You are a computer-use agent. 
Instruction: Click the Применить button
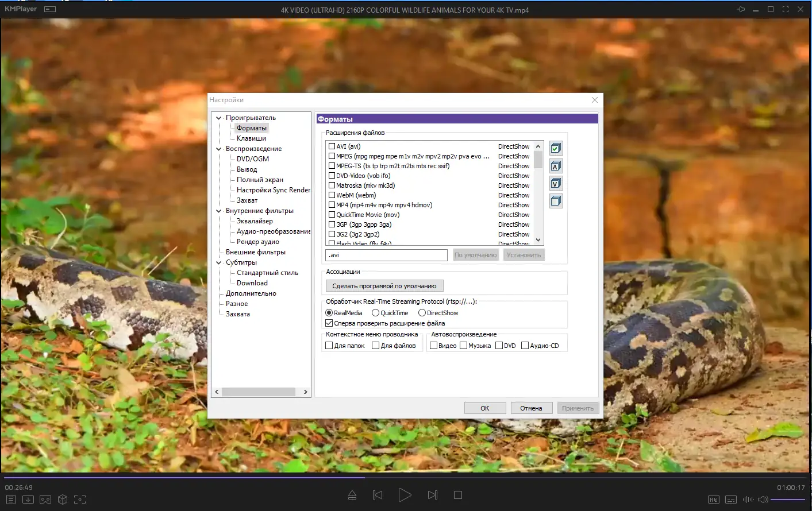(578, 408)
